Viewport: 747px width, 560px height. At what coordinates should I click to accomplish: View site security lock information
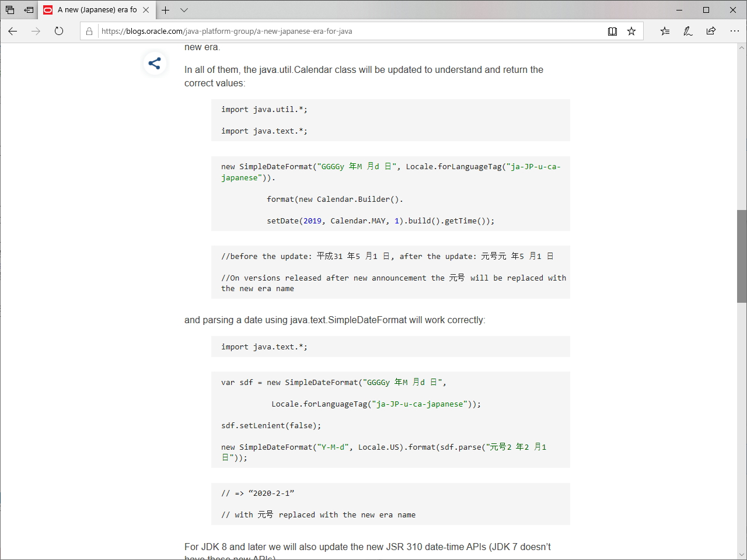pyautogui.click(x=89, y=32)
